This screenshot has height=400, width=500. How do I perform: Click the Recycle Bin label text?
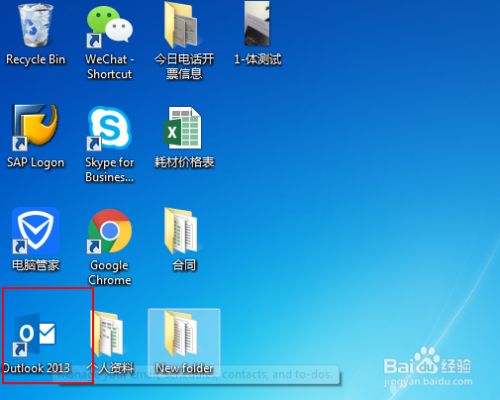point(36,60)
